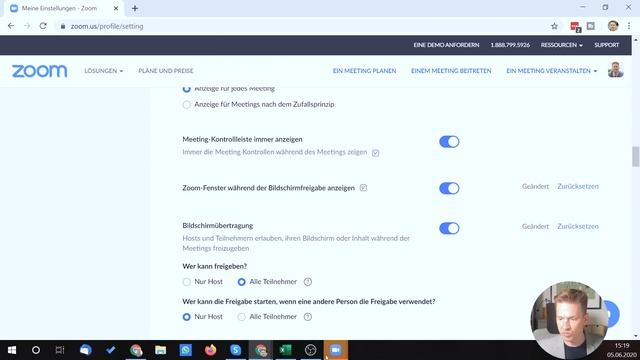Select Anzeige für jedes Meeting radio
The height and width of the screenshot is (360, 640).
tap(187, 89)
